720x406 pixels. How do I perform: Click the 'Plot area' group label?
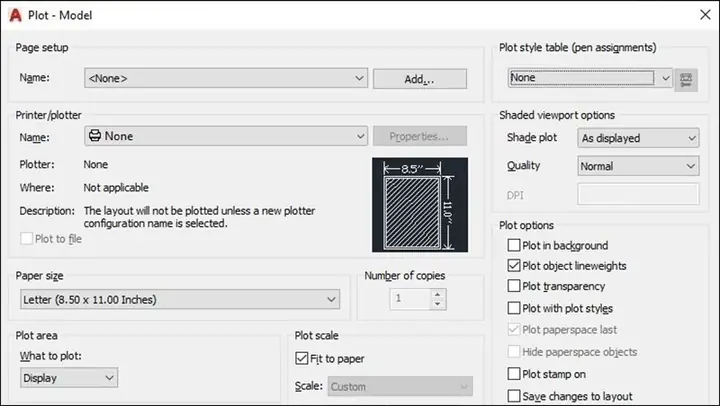click(x=36, y=335)
